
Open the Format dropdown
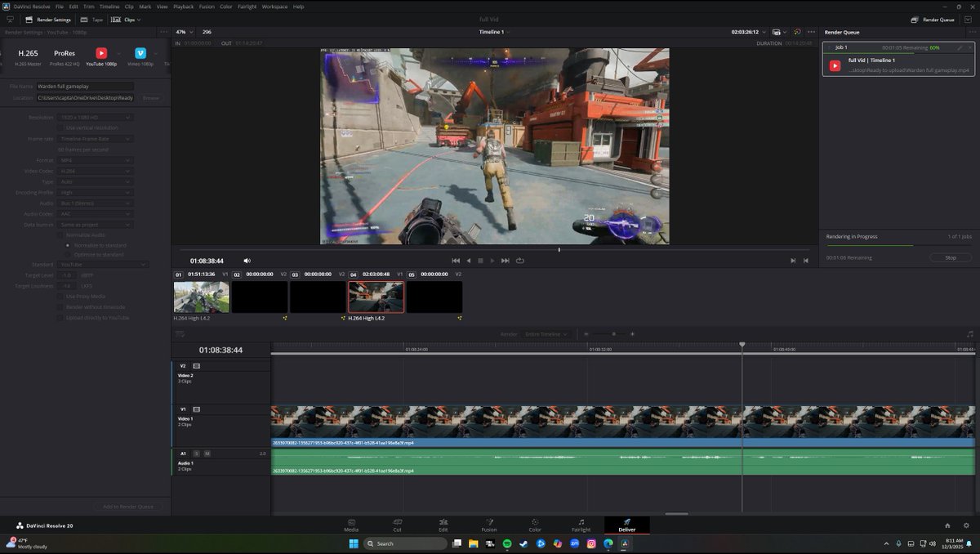click(x=96, y=160)
